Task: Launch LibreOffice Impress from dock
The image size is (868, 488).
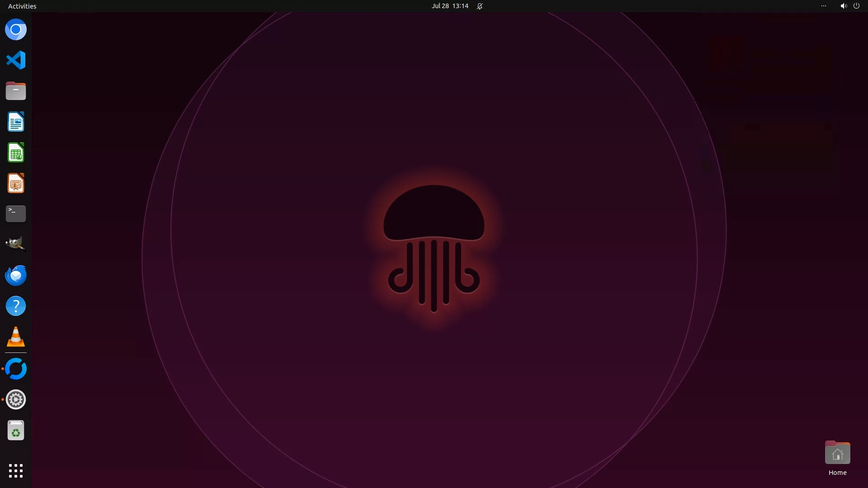Action: tap(16, 183)
